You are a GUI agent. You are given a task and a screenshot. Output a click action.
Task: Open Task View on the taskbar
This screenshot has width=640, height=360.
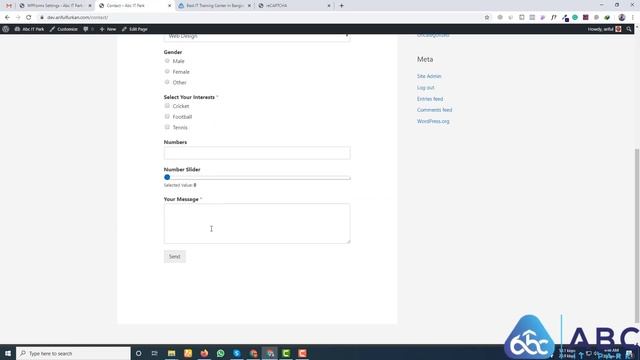point(155,353)
